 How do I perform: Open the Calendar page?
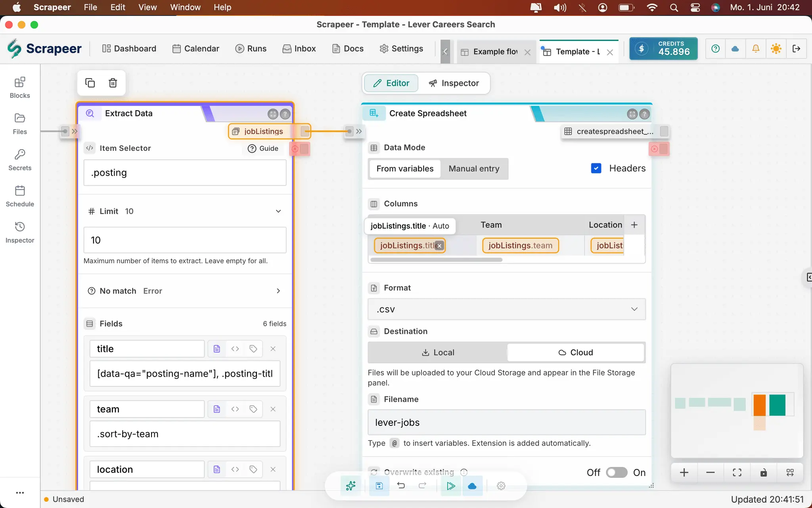pos(196,48)
